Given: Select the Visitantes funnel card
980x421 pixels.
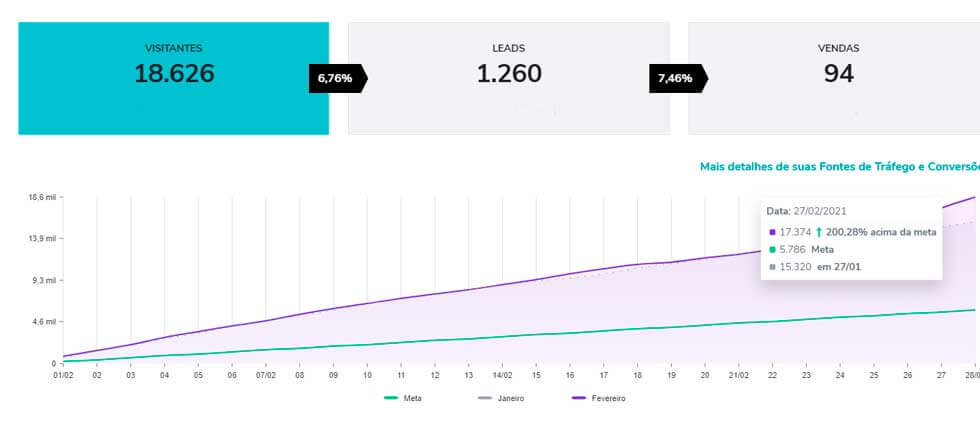Looking at the screenshot, I should coord(174,78).
